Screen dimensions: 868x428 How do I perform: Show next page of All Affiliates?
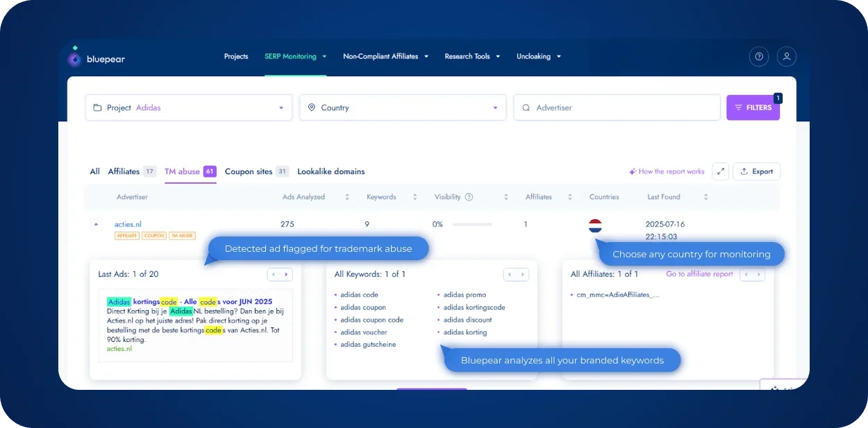tap(759, 275)
